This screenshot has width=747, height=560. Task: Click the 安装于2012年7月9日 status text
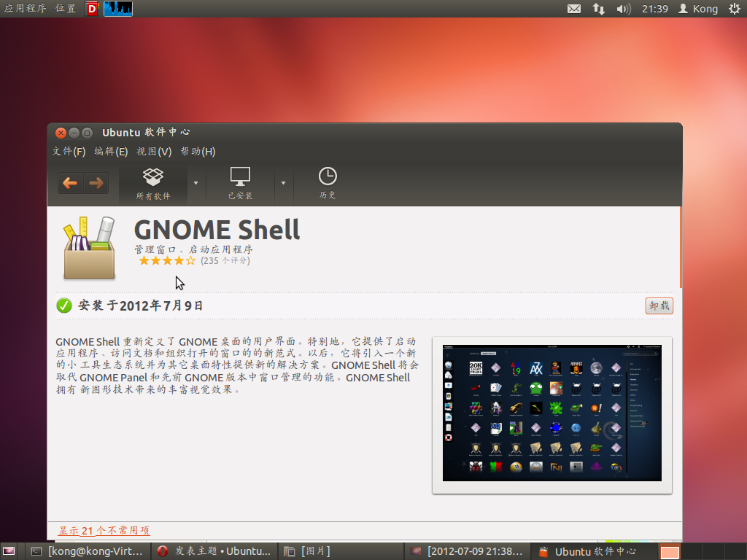coord(141,306)
